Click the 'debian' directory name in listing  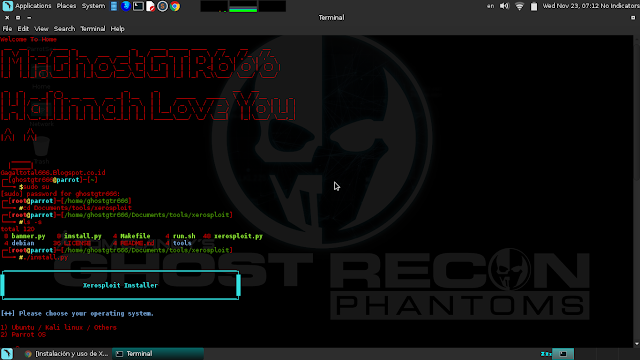point(23,243)
